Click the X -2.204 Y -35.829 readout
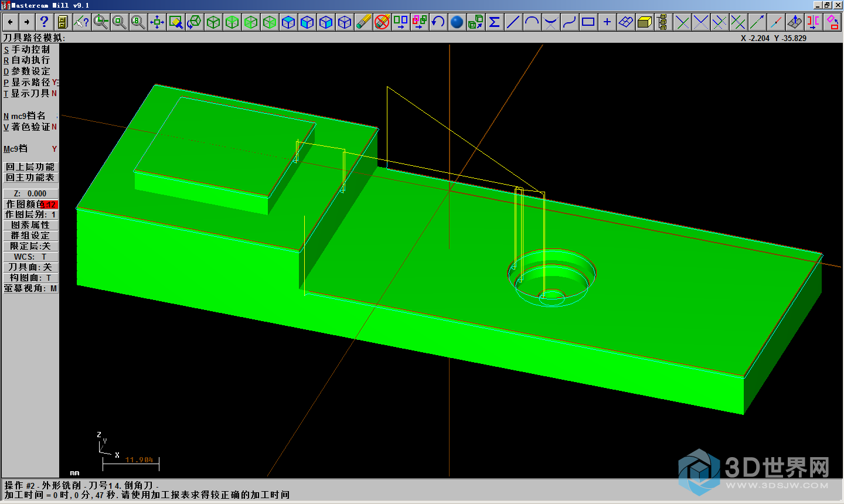Screen dimensions: 844x504 (773, 38)
